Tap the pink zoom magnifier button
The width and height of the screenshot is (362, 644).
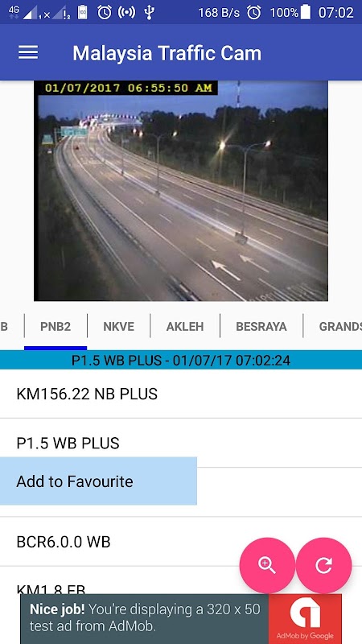pos(267,565)
